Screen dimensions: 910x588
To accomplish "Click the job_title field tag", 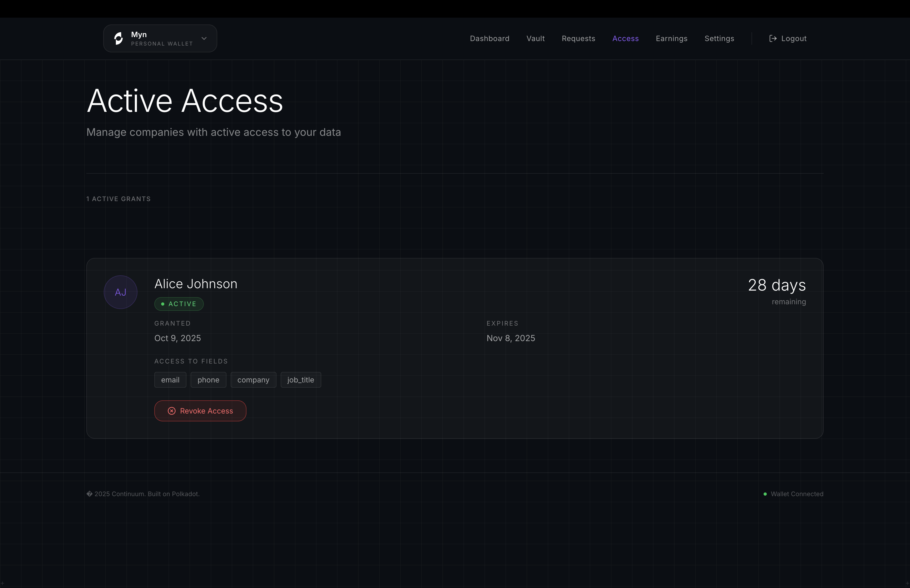I will click(x=300, y=380).
